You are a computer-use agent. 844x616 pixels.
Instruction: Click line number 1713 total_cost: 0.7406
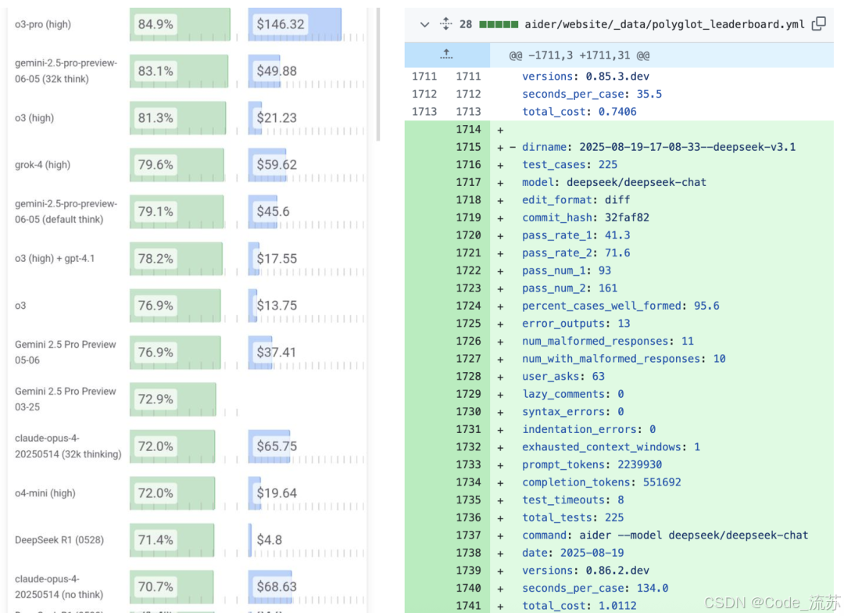point(468,112)
